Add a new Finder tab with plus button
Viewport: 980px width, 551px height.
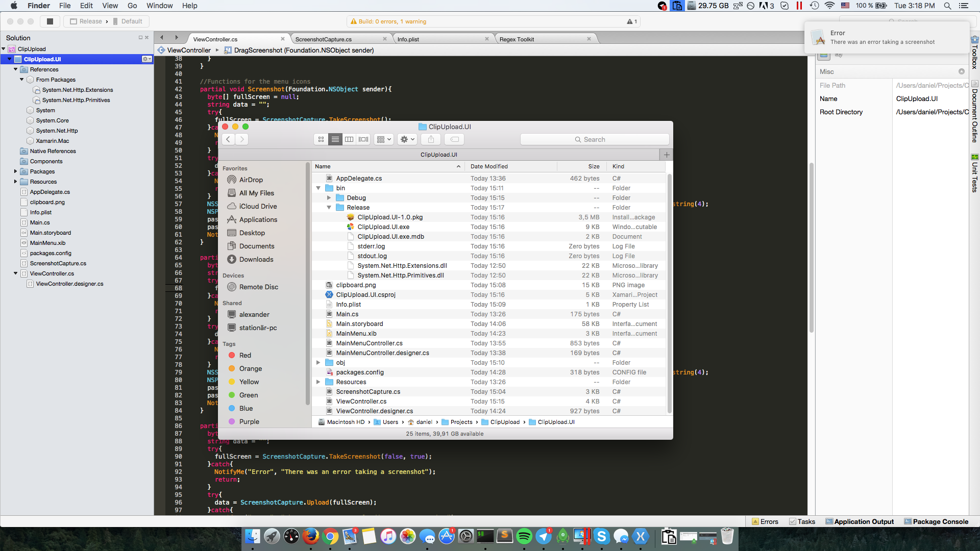coord(666,155)
